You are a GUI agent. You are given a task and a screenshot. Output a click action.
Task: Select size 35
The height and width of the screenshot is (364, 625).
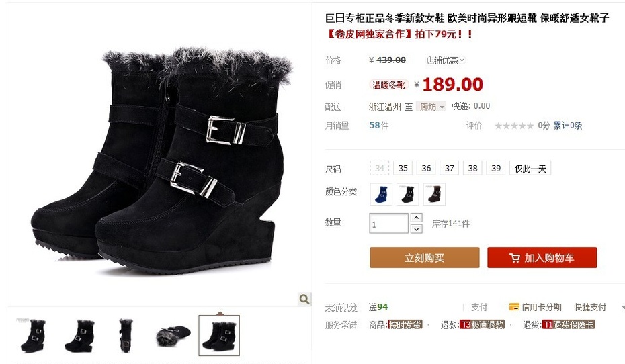(x=403, y=168)
